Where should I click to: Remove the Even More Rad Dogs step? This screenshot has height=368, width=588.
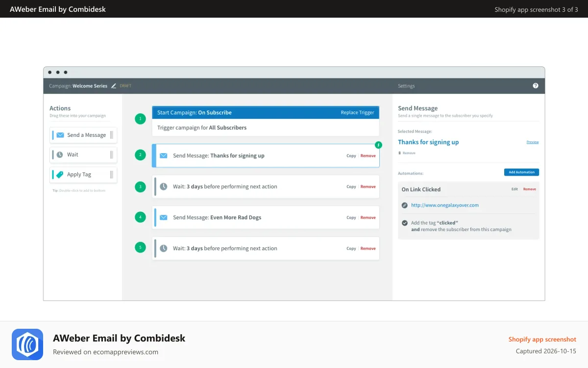tap(368, 217)
